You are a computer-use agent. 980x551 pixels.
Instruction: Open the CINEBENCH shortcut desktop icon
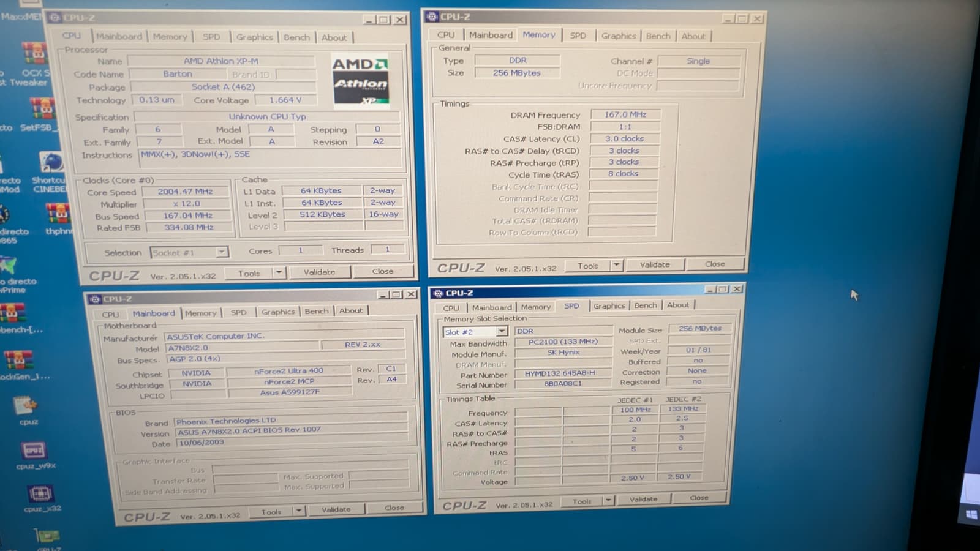tap(51, 173)
